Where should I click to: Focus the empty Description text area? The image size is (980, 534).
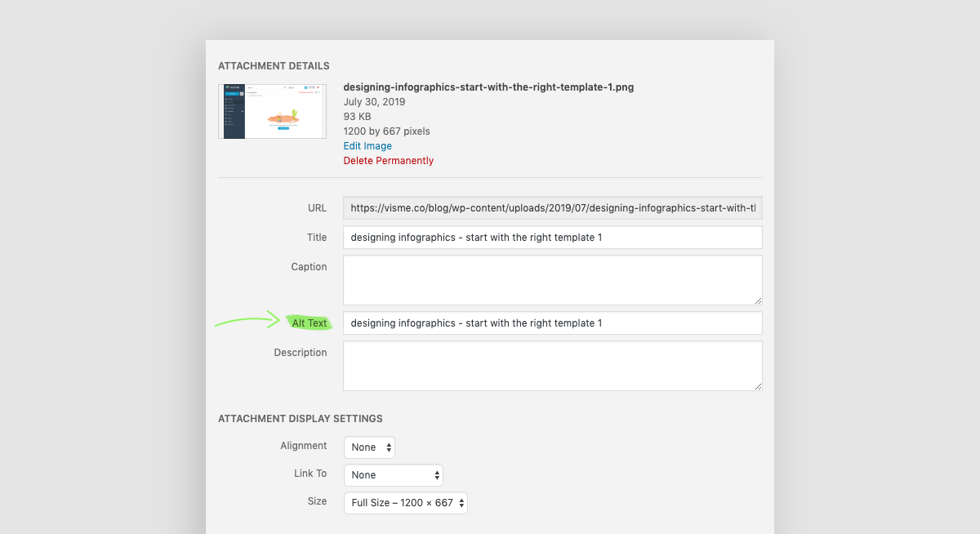552,366
